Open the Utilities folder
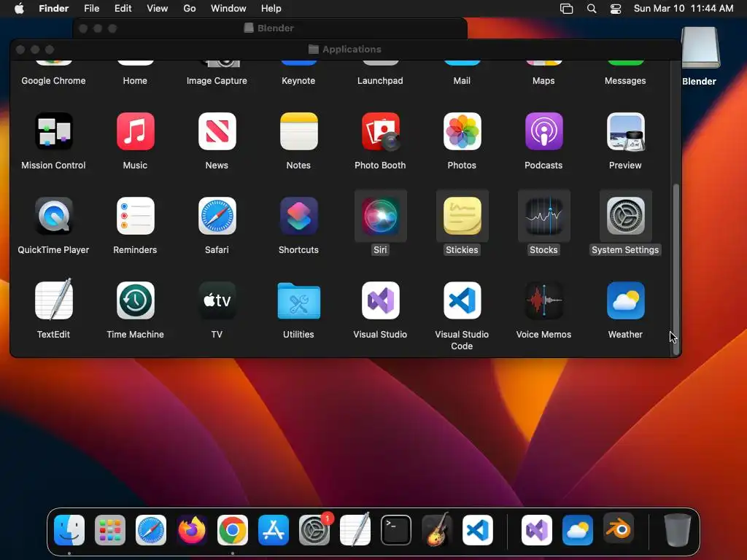The image size is (747, 560). [x=298, y=300]
